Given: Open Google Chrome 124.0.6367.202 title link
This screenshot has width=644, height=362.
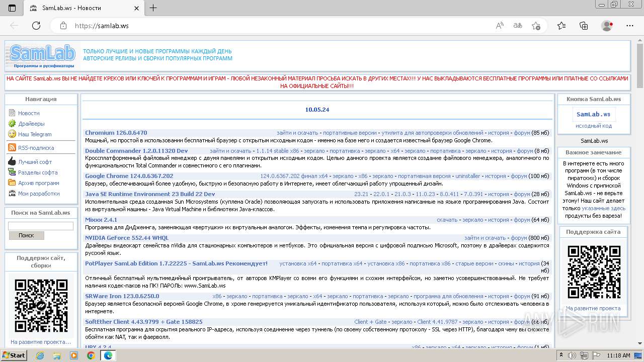Looking at the screenshot, I should [x=129, y=176].
